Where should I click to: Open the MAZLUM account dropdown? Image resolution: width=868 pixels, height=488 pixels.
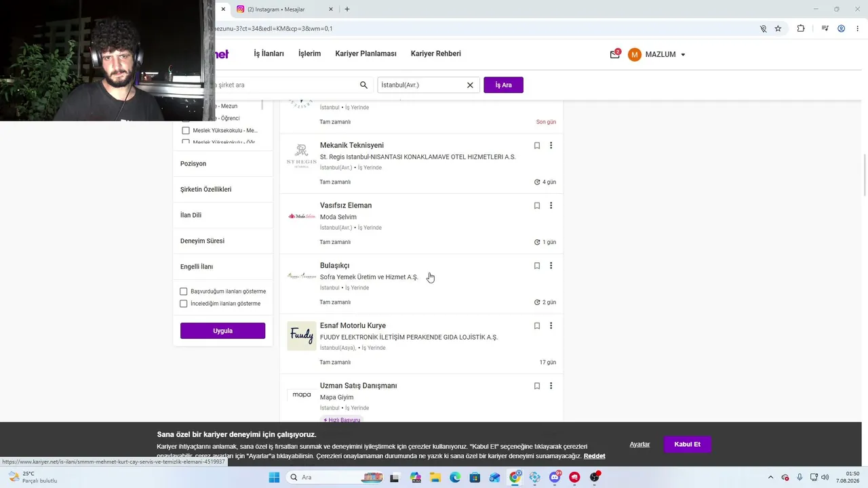(x=656, y=54)
